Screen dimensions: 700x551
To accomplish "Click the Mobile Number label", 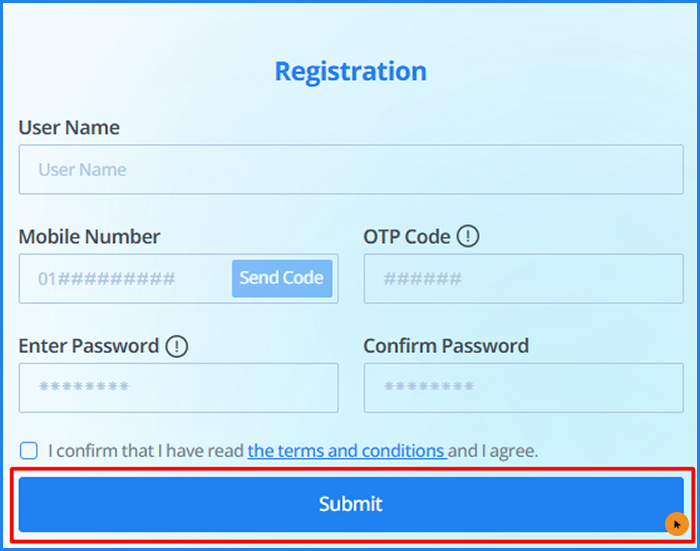I will pyautogui.click(x=89, y=237).
